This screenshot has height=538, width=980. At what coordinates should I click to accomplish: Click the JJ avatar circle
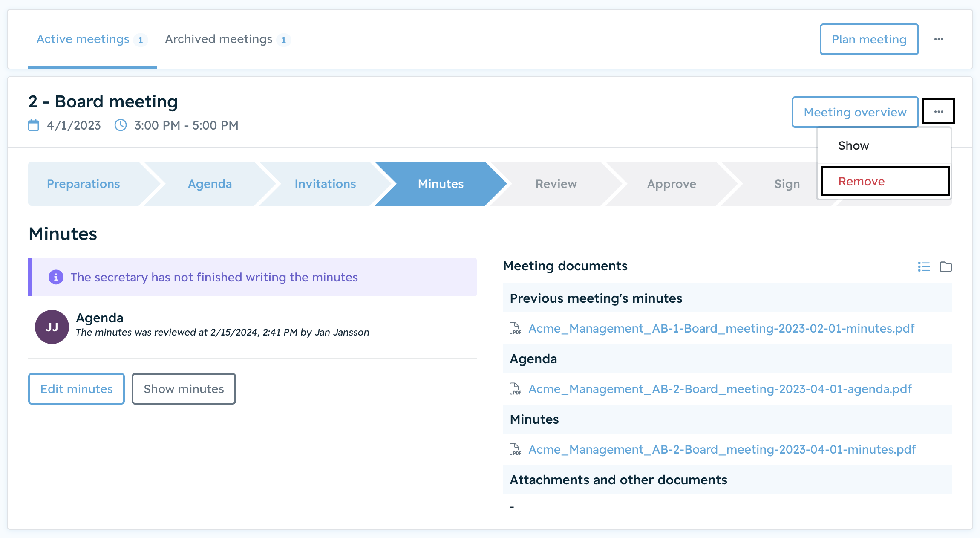[52, 327]
